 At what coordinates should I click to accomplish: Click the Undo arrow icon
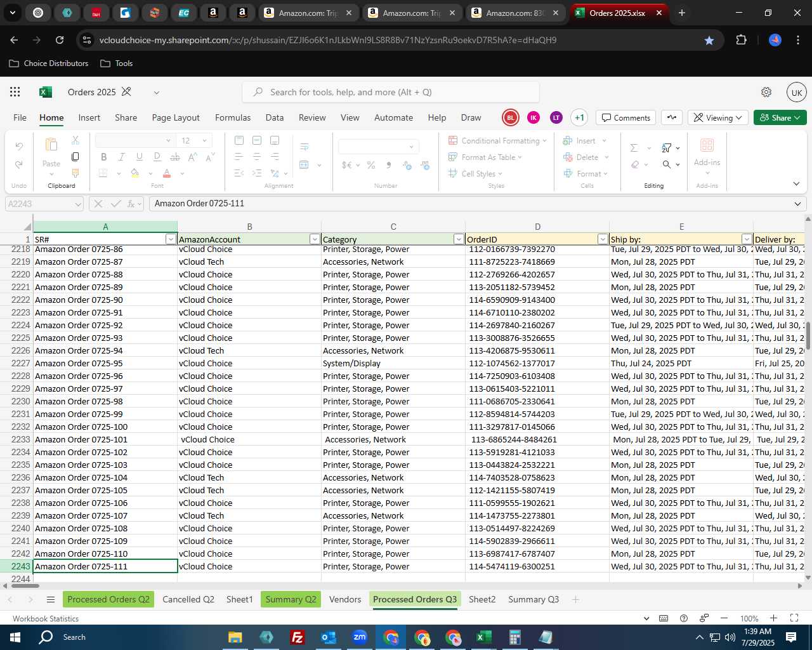(x=19, y=147)
